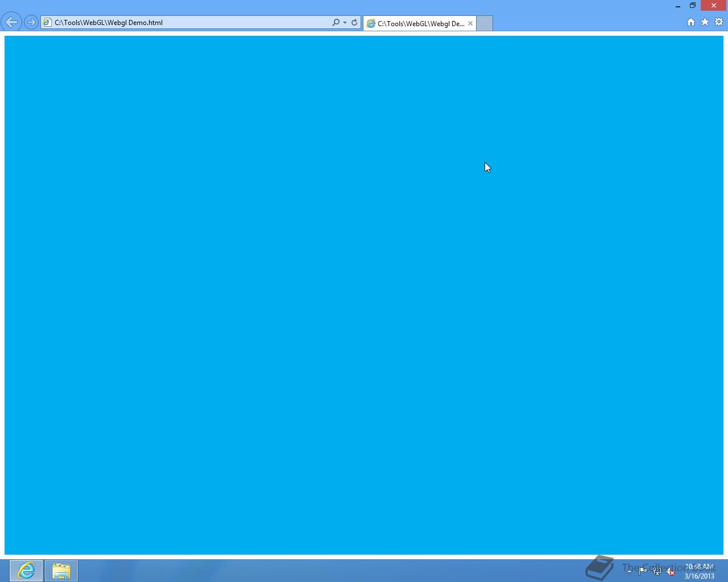Restore down the browser window
This screenshot has height=582, width=728.
pos(693,6)
